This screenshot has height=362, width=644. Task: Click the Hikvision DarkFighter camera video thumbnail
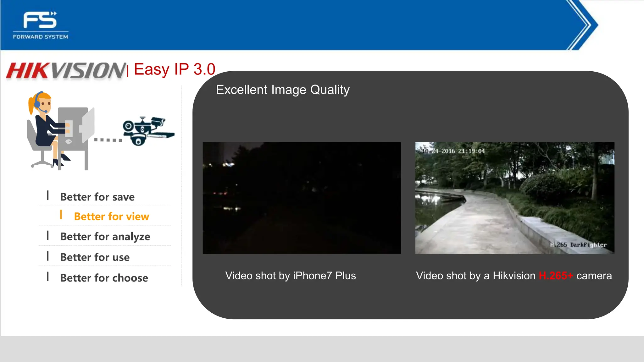pos(515,198)
